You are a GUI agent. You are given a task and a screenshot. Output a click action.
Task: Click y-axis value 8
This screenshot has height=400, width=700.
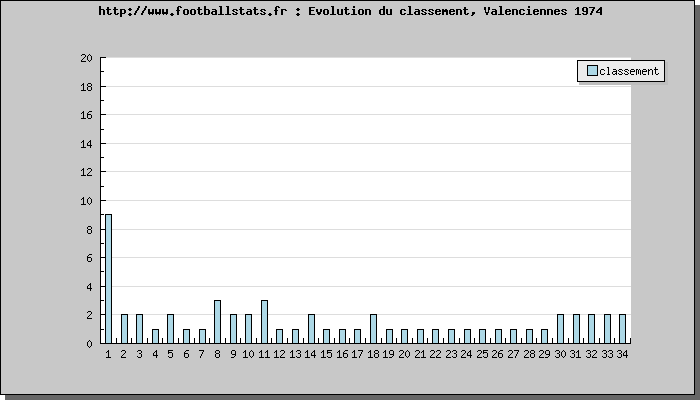[x=89, y=230]
